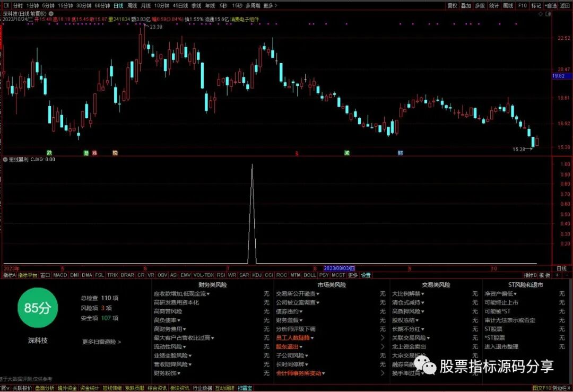Open 更多 periods dropdown after 多周期
The width and height of the screenshot is (573, 392).
[270, 5]
